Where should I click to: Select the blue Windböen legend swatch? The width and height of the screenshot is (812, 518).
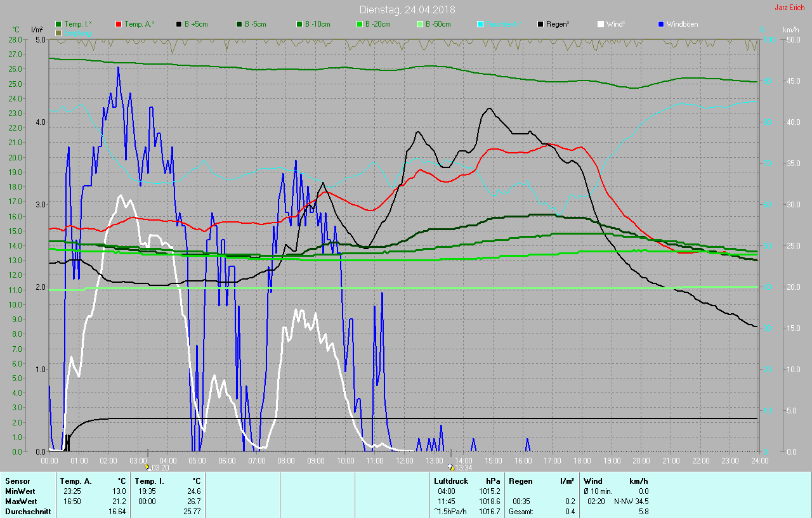[x=660, y=24]
